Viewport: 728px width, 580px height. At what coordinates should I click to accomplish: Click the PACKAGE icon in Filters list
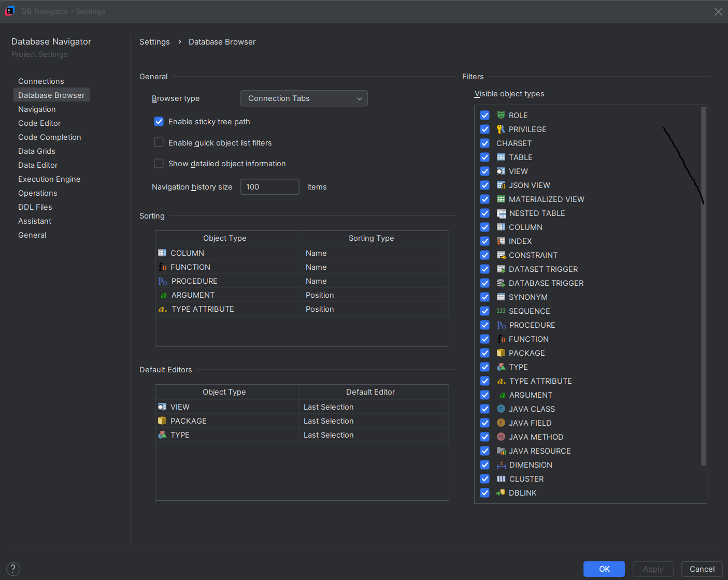[x=501, y=353]
